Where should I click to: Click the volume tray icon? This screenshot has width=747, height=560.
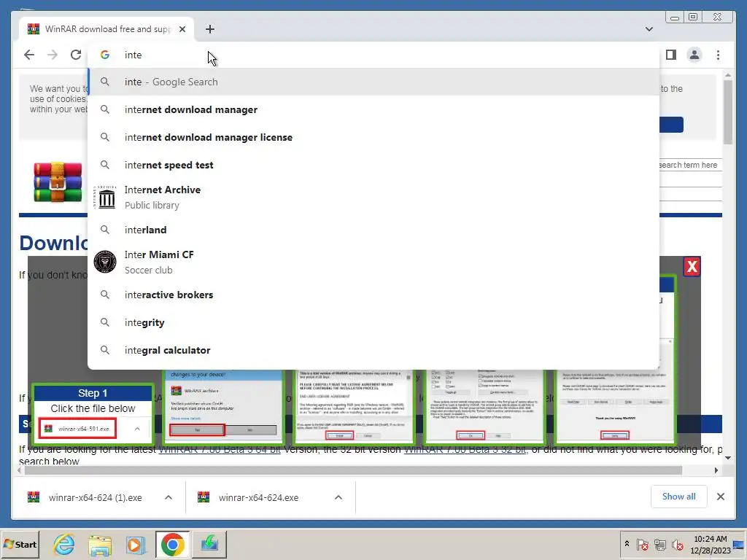677,544
